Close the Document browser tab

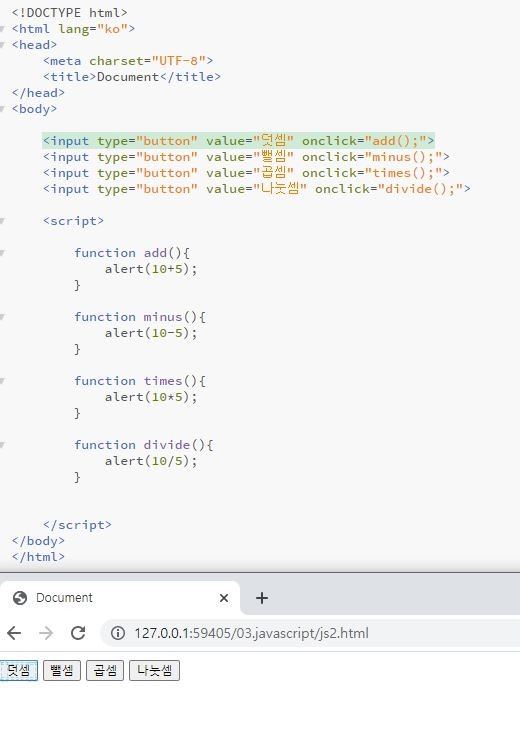[x=224, y=598]
